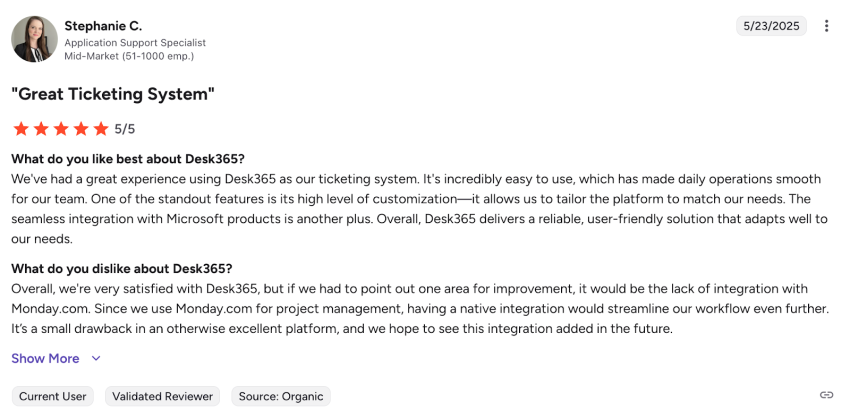
Task: Expand review with Show More link
Action: click(x=45, y=358)
